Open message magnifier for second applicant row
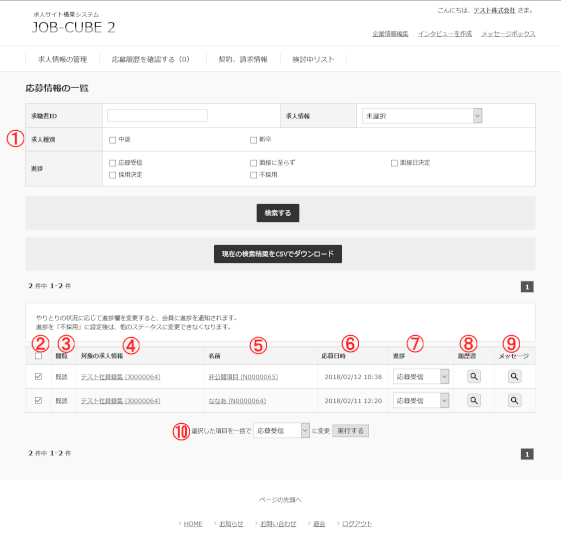This screenshot has width=561, height=548. (x=514, y=400)
